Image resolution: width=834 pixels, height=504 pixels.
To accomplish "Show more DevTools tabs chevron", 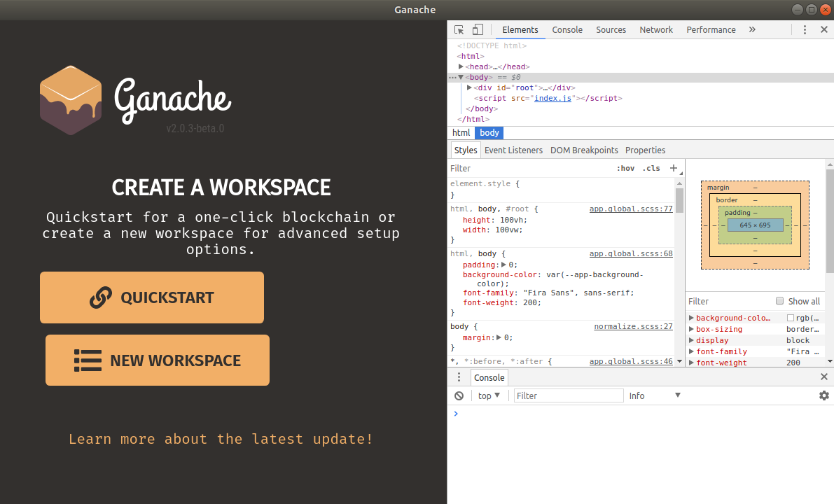I will pos(752,30).
